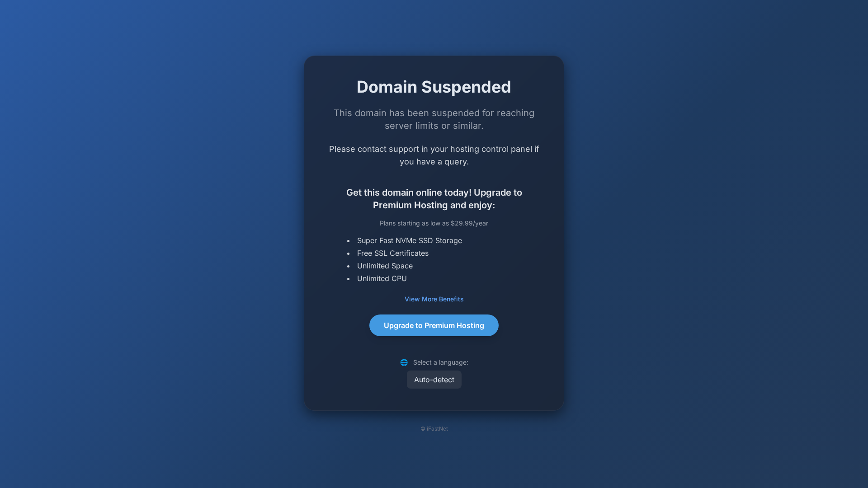Open the Auto-detect language dropdown
This screenshot has height=488, width=868.
[434, 380]
